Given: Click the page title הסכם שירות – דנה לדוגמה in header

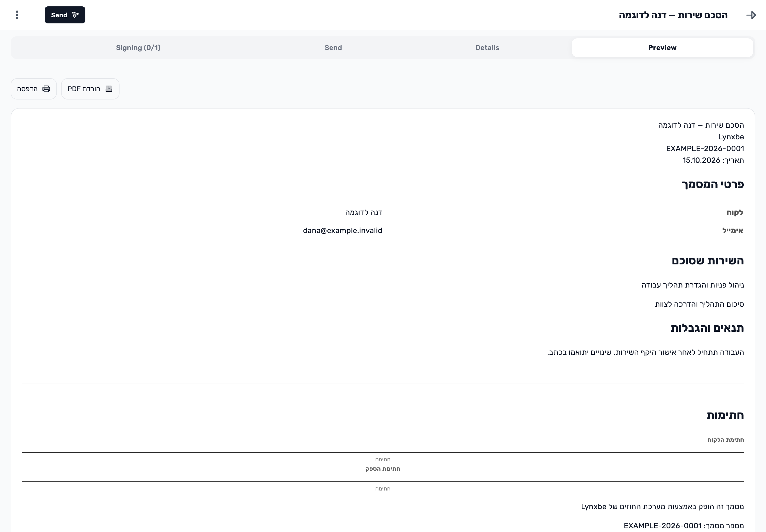Looking at the screenshot, I should 673,15.
